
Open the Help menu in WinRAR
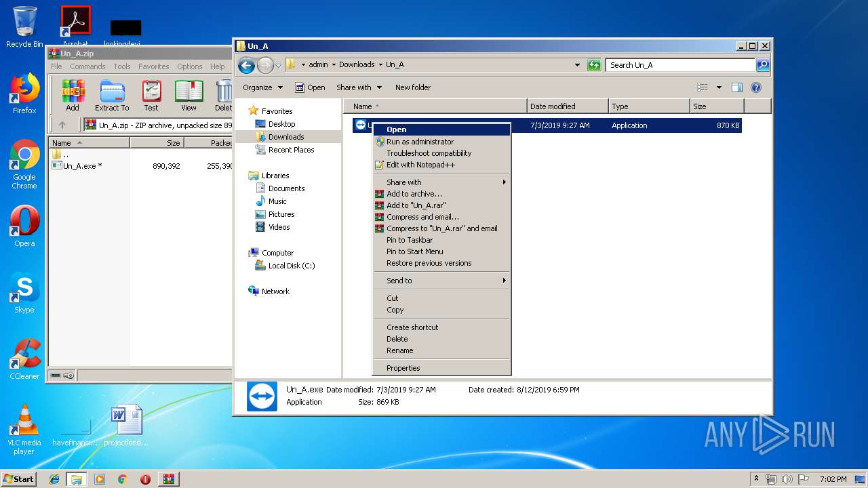point(217,66)
